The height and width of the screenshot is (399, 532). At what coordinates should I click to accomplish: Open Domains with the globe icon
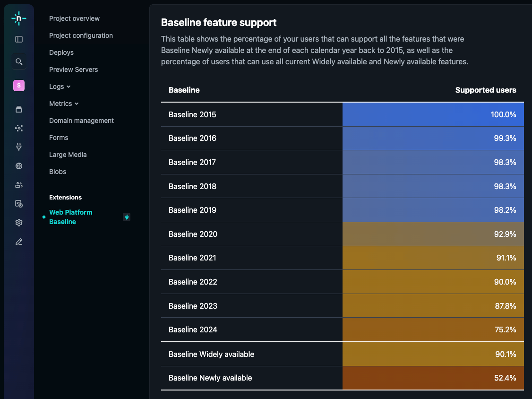pos(18,166)
